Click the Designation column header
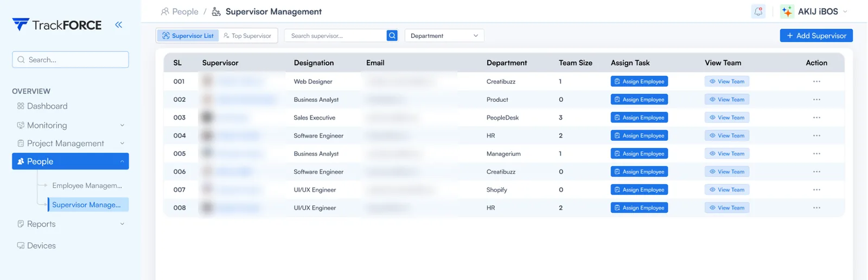 314,63
